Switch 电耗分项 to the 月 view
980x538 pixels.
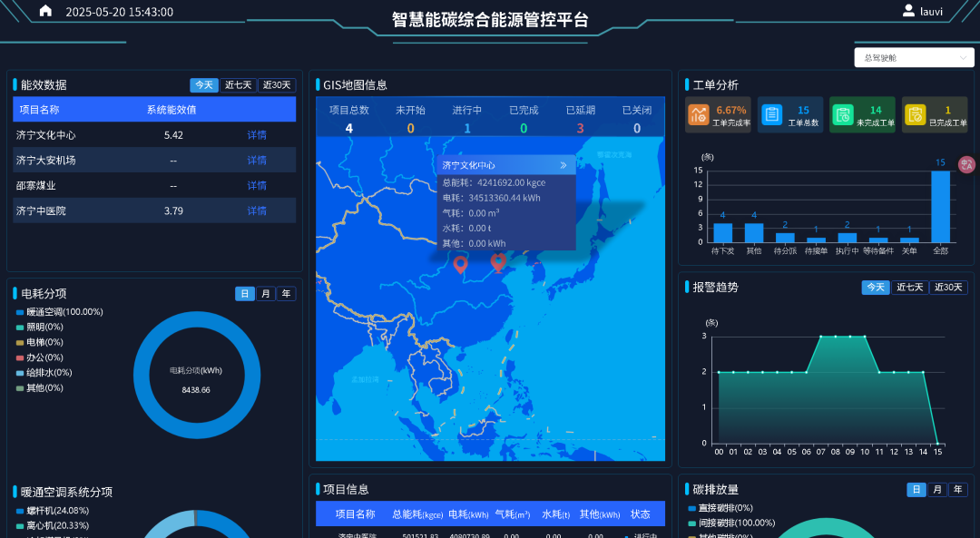pyautogui.click(x=264, y=293)
